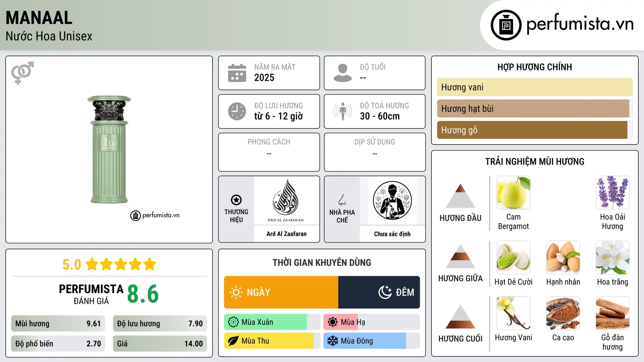644x362 pixels.
Task: Click the winter snowflake icon Mùa Đông
Action: pyautogui.click(x=333, y=341)
